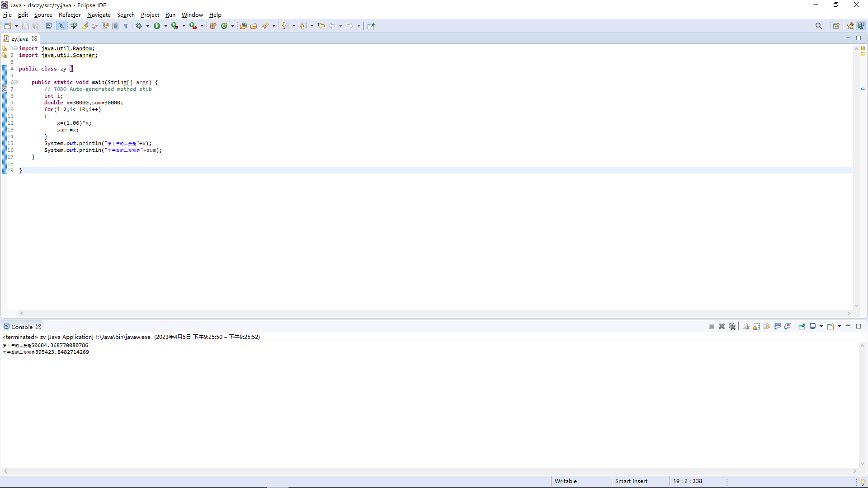Clear the Console output

click(x=746, y=326)
